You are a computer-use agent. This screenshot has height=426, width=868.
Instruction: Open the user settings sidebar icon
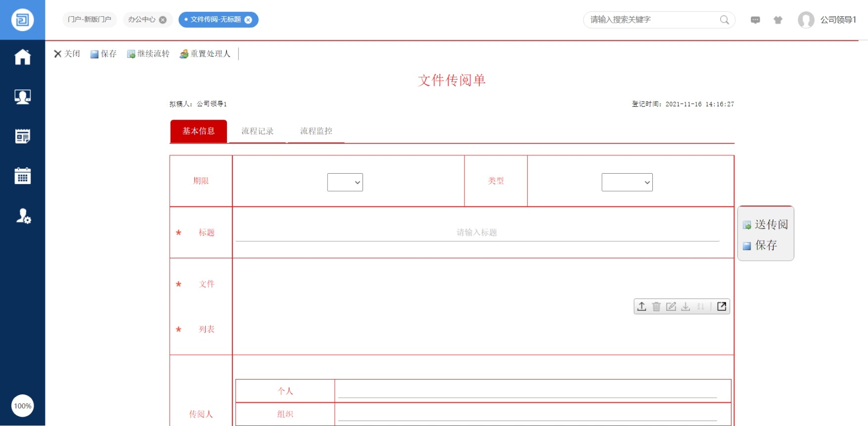[x=23, y=216]
